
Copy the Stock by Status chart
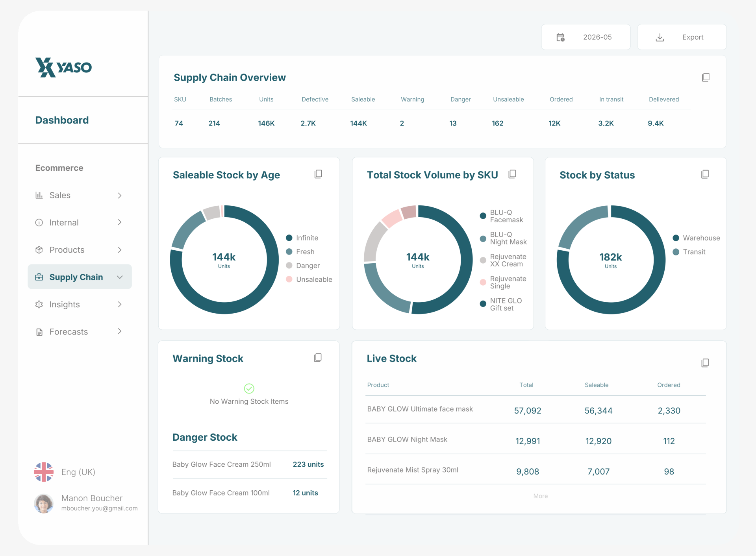pyautogui.click(x=705, y=174)
